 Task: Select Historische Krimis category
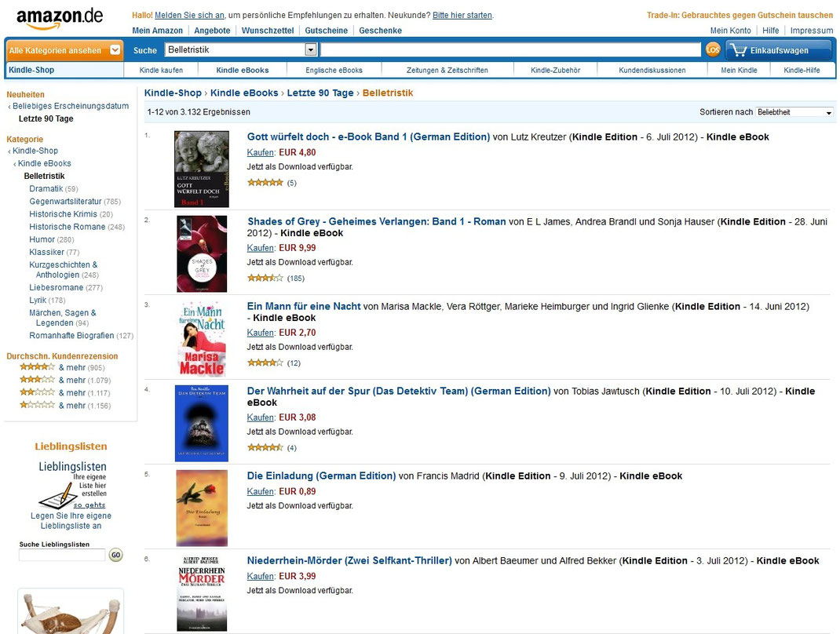click(x=64, y=214)
